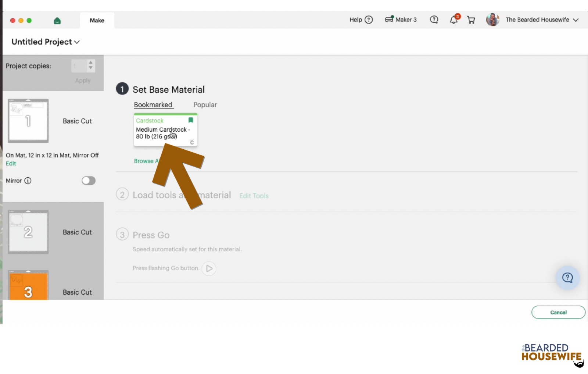Open the chat support icon in header

point(434,20)
